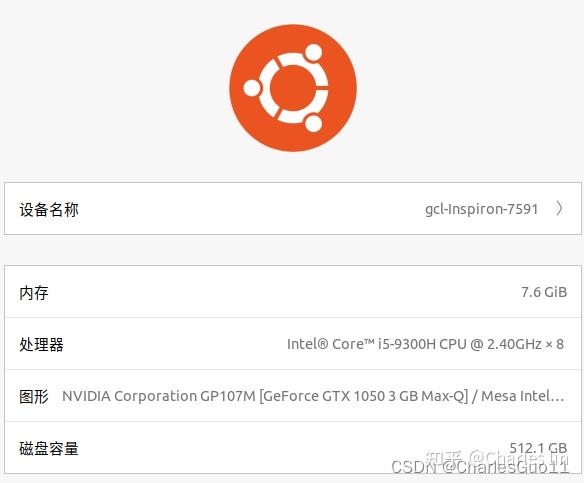Open the device name chevron arrow
Viewport: 584px width, 483px height.
559,209
